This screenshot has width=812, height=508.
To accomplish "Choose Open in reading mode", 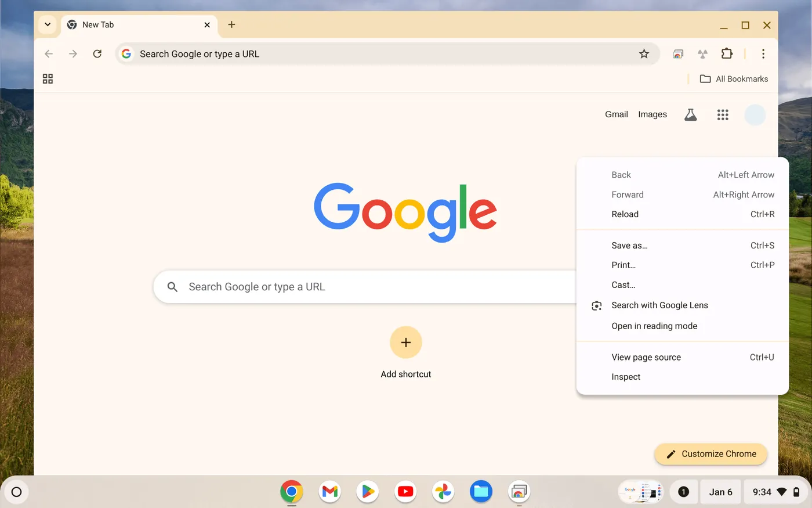I will pyautogui.click(x=683, y=326).
